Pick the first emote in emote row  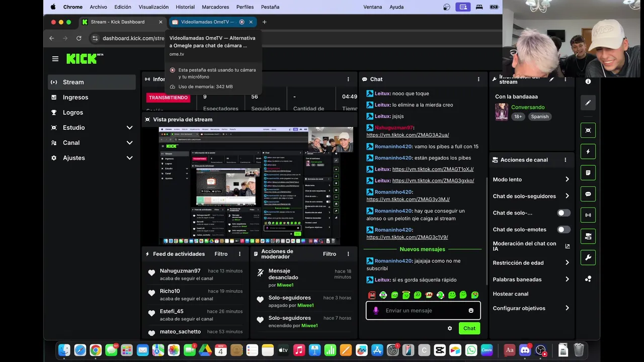pos(372,295)
